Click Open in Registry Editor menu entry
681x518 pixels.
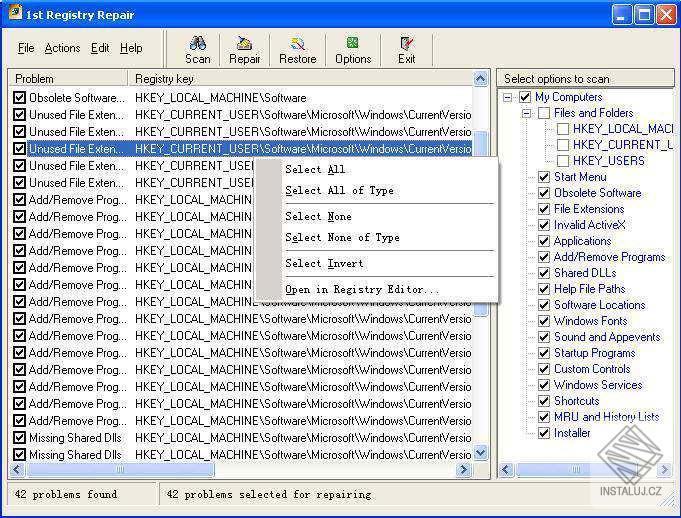[x=362, y=290]
